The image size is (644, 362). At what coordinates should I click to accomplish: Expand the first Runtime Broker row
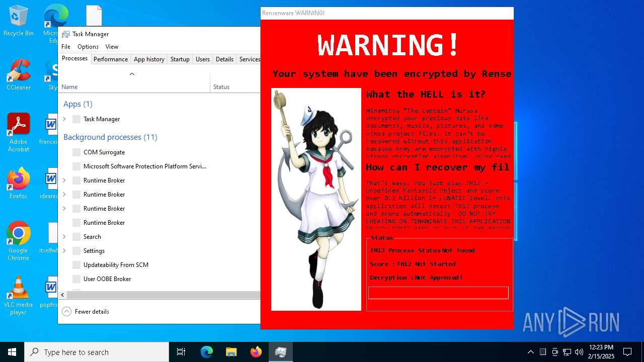click(64, 180)
